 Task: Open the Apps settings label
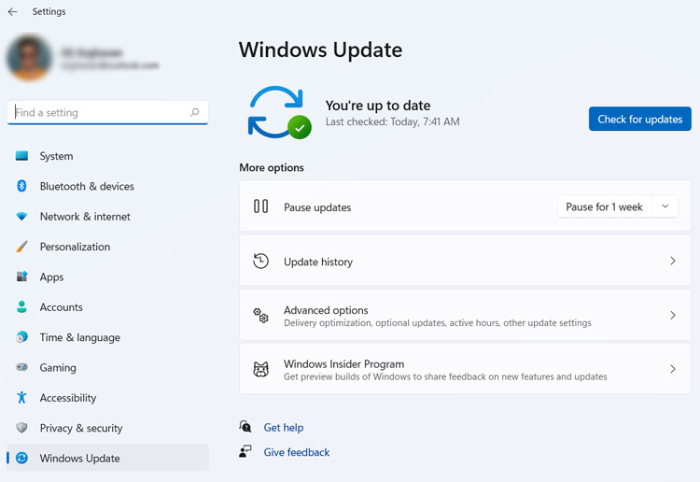(x=52, y=277)
